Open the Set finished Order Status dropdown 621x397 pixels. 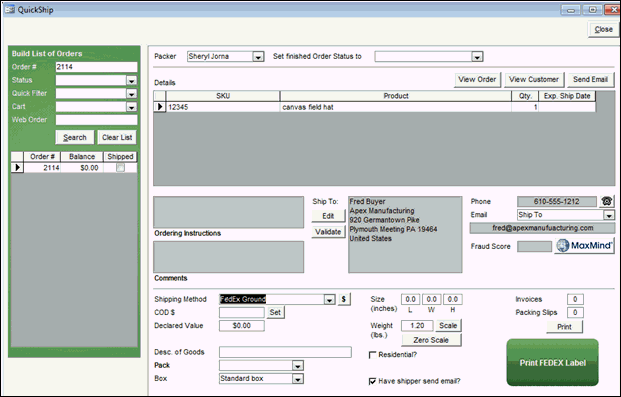click(x=477, y=57)
